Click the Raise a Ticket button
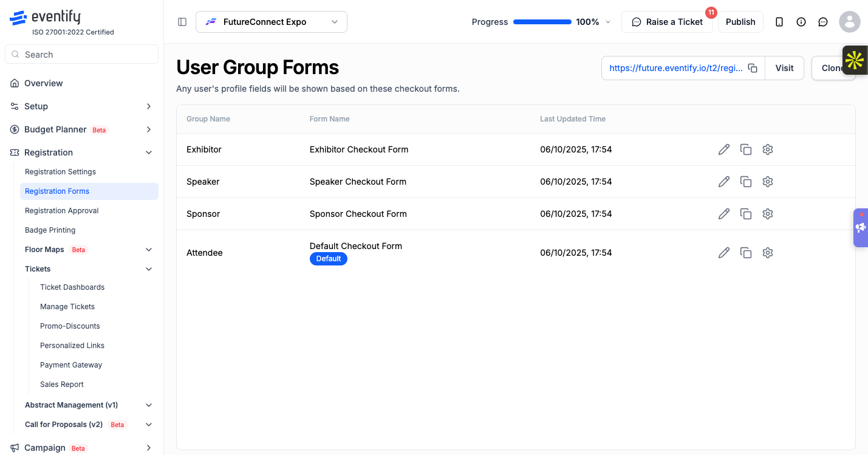The height and width of the screenshot is (455, 868). (x=667, y=22)
